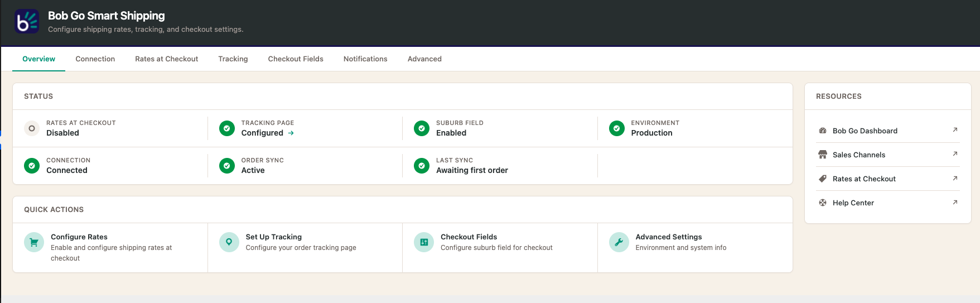
Task: Click the 'Bob Go Smart Shipping' title
Action: pyautogui.click(x=107, y=16)
